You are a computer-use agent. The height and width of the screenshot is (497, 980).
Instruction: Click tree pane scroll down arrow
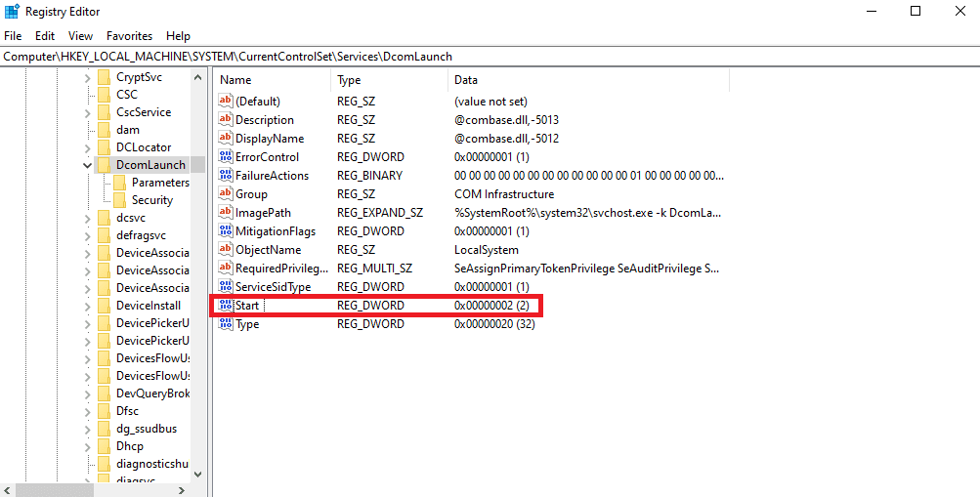[197, 474]
